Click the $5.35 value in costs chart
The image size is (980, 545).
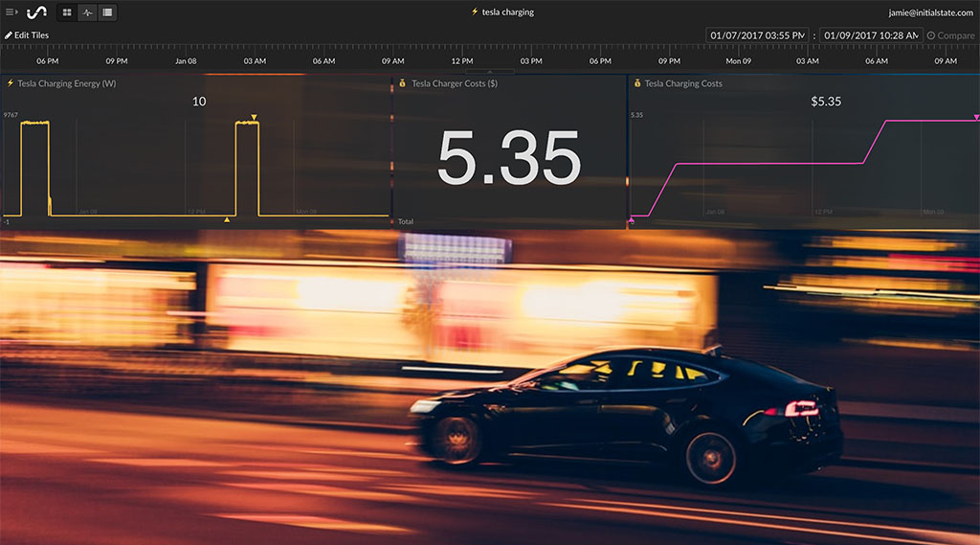[x=826, y=102]
